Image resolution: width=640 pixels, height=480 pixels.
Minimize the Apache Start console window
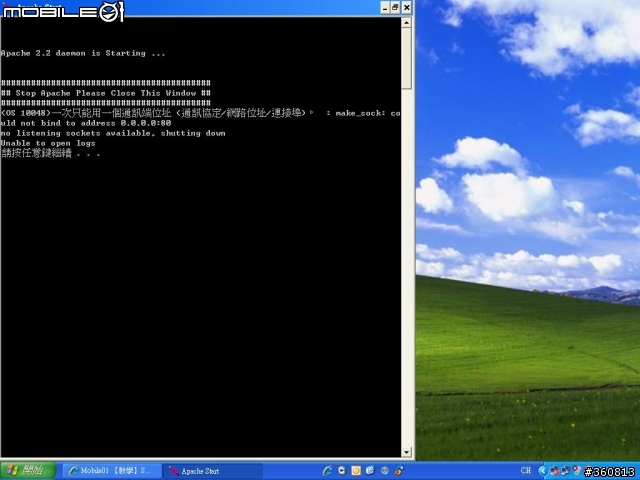point(385,7)
